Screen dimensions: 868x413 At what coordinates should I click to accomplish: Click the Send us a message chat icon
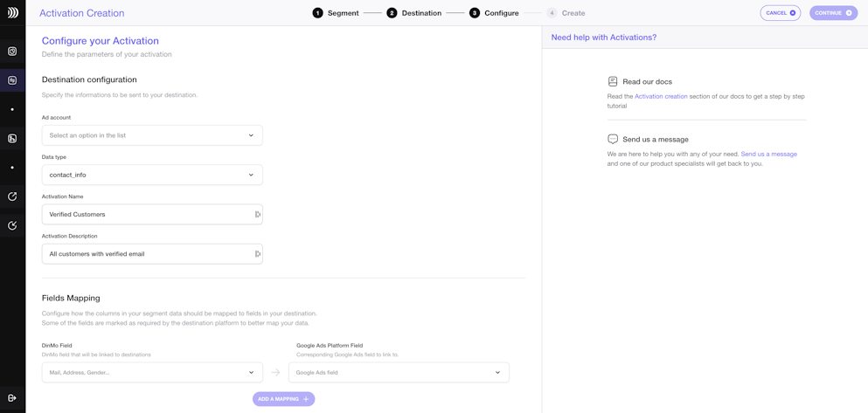pos(612,140)
